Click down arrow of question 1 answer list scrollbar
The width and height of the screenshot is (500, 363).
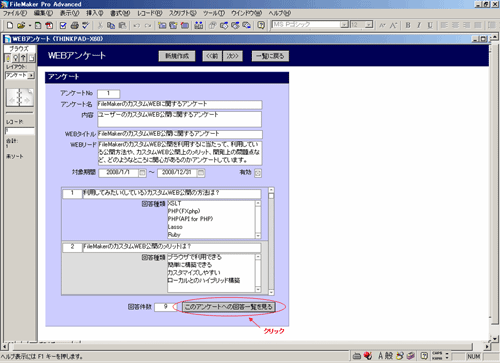click(x=258, y=235)
